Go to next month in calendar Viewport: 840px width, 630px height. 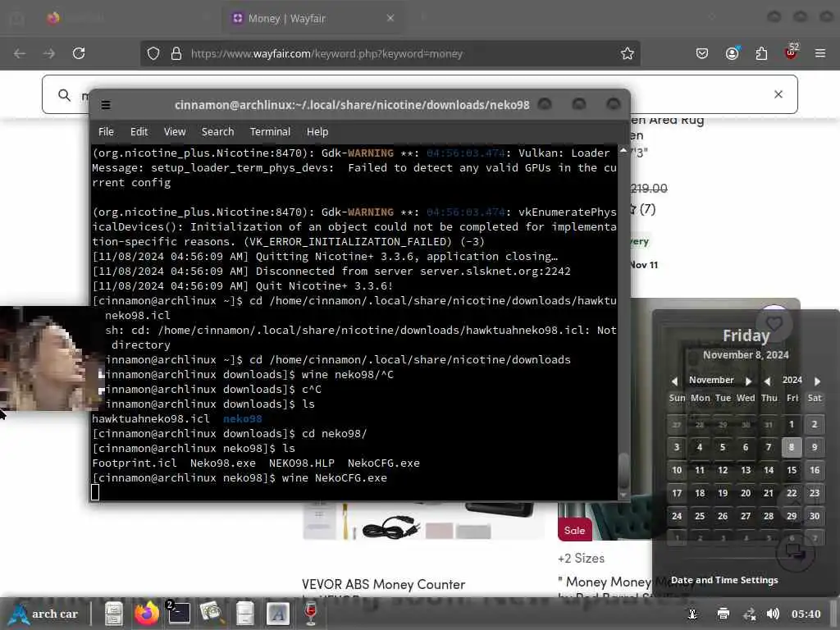[x=748, y=381]
